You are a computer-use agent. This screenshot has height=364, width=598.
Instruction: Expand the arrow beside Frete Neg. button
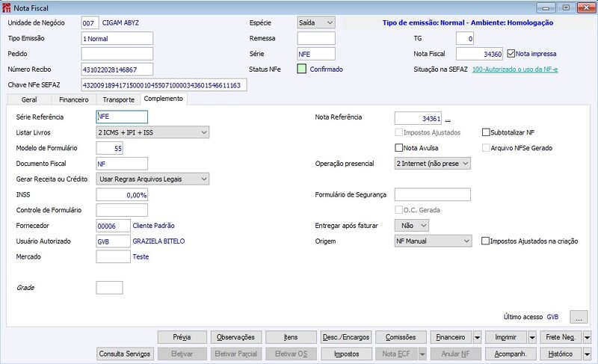[x=587, y=337]
